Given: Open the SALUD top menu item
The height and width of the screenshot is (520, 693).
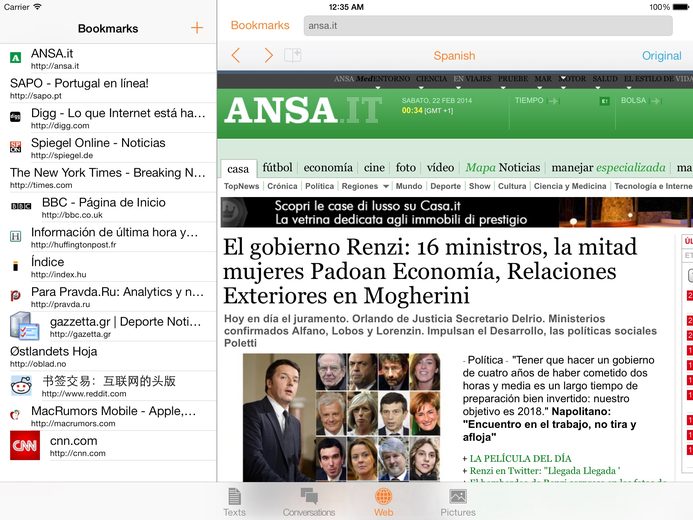Looking at the screenshot, I should point(605,79).
